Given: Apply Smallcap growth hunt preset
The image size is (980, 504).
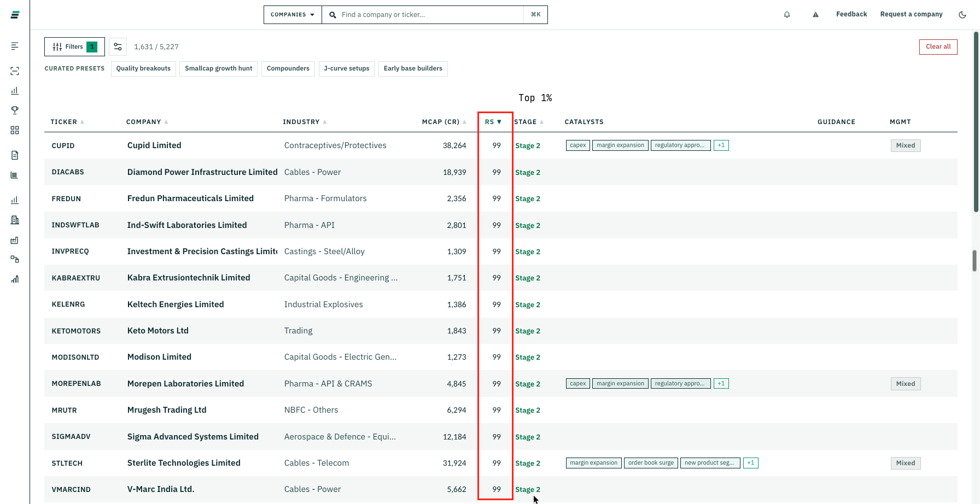Looking at the screenshot, I should [x=219, y=68].
